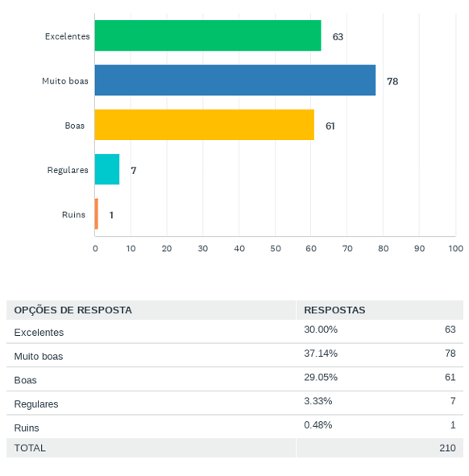Image resolution: width=469 pixels, height=476 pixels.
Task: Click the 37.14% percentage cell
Action: [x=321, y=353]
